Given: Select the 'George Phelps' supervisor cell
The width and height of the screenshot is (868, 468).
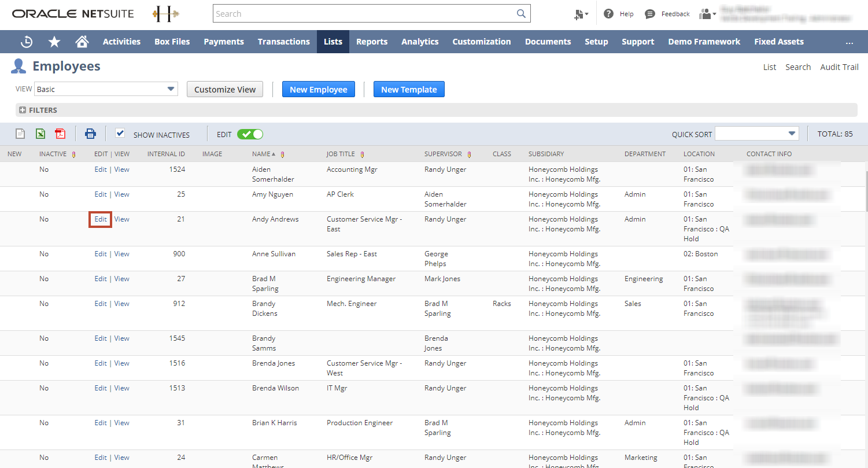Looking at the screenshot, I should [436, 259].
